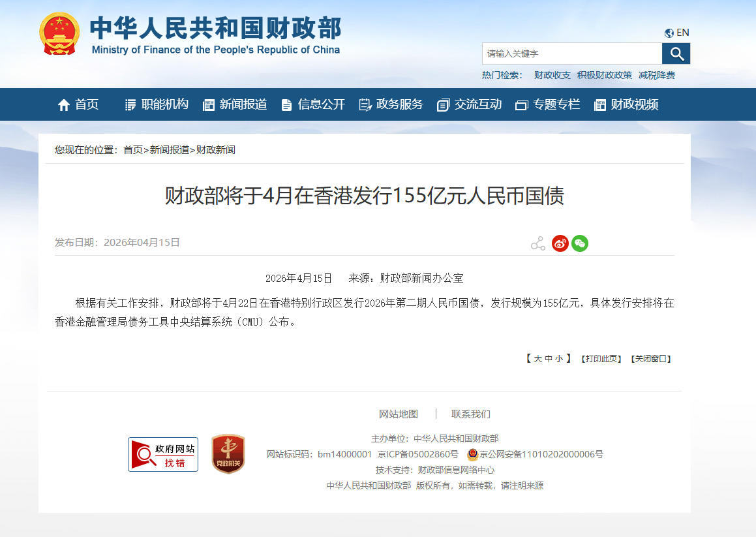Open the 新闻报道 navigation menu

[243, 104]
